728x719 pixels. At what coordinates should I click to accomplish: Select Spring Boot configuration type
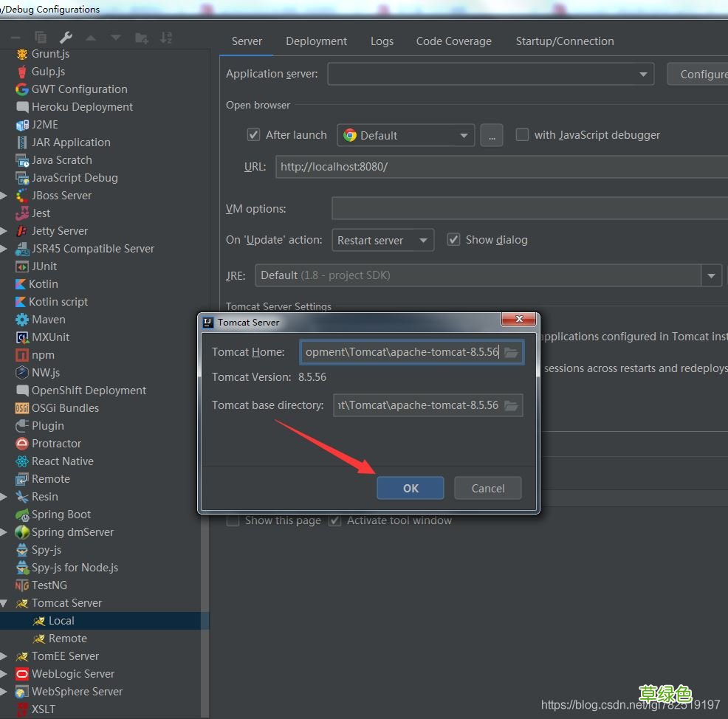click(61, 515)
